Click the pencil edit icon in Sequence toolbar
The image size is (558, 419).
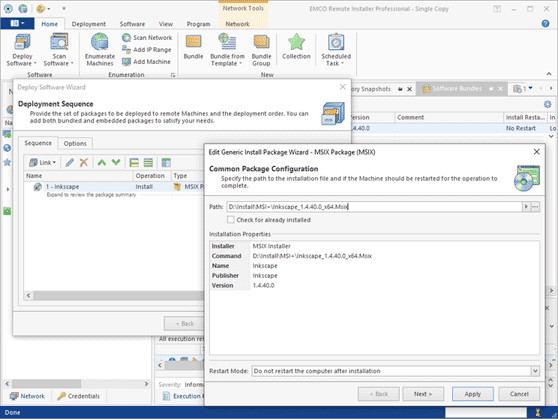point(69,163)
